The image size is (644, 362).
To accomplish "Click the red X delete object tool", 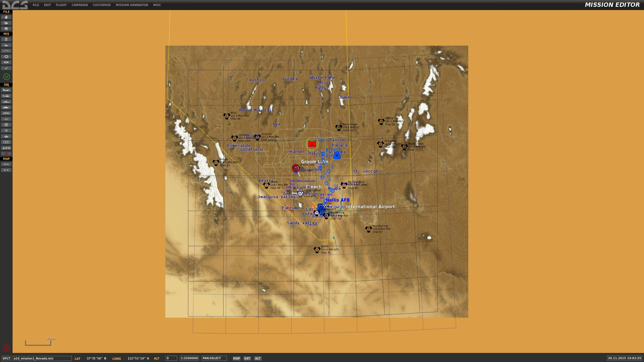I will click(6, 154).
